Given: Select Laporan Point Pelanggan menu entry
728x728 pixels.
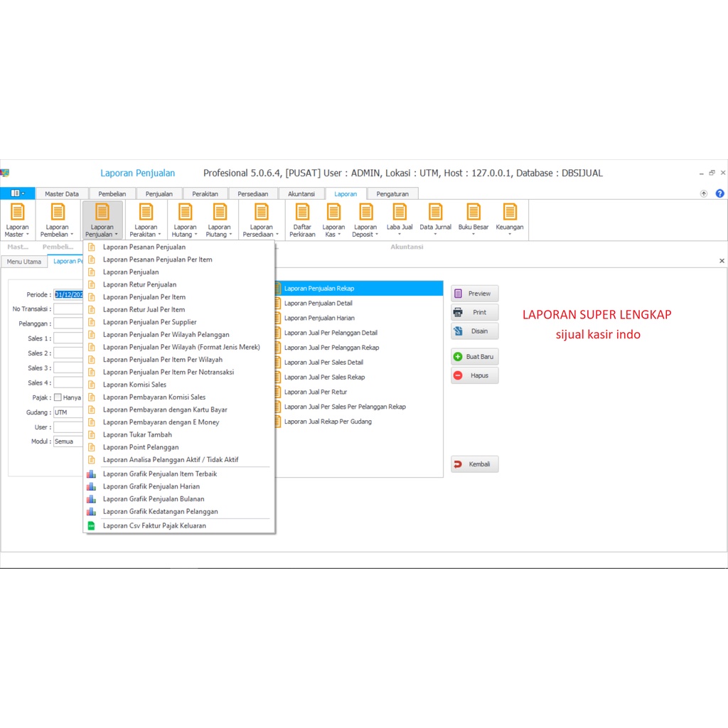Looking at the screenshot, I should tap(178, 448).
